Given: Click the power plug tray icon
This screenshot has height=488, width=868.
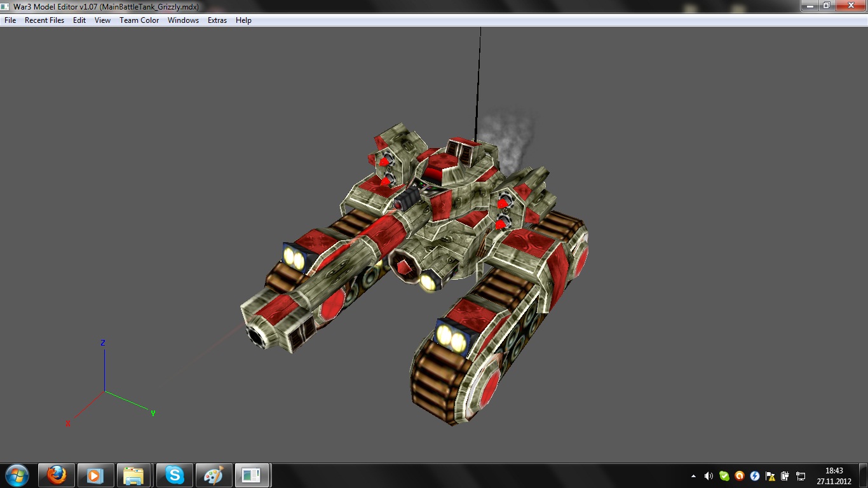Looking at the screenshot, I should click(785, 476).
